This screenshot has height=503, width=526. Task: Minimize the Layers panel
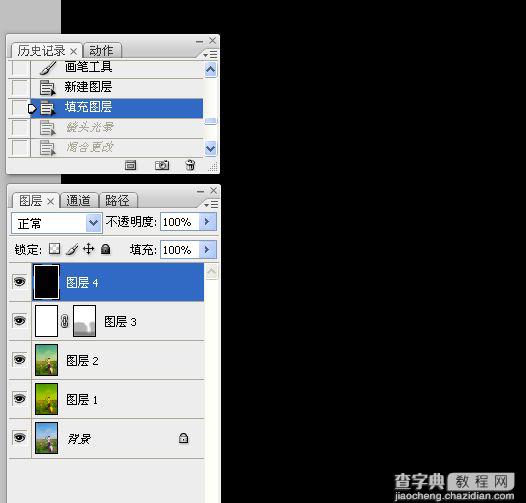tap(201, 191)
